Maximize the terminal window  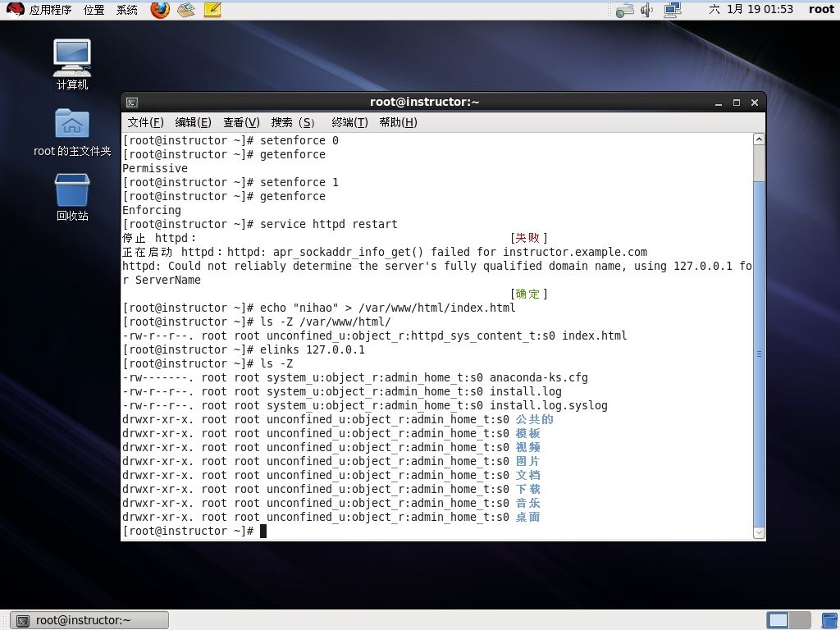(737, 103)
